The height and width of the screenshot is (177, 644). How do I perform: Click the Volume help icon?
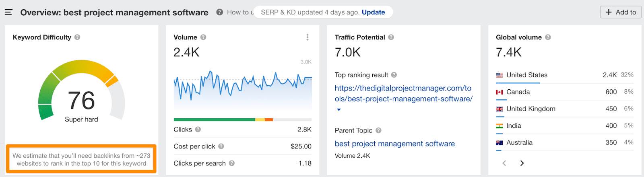pos(203,37)
